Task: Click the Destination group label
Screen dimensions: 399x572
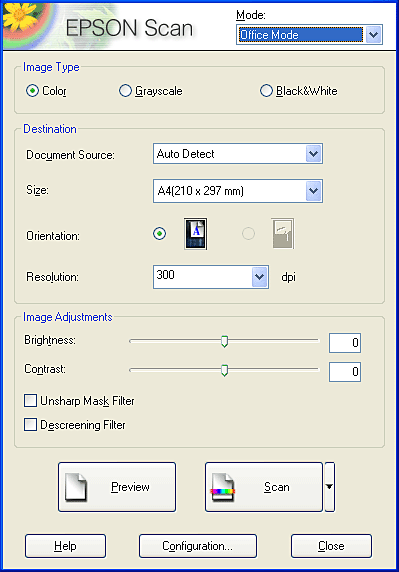Action: point(50,129)
